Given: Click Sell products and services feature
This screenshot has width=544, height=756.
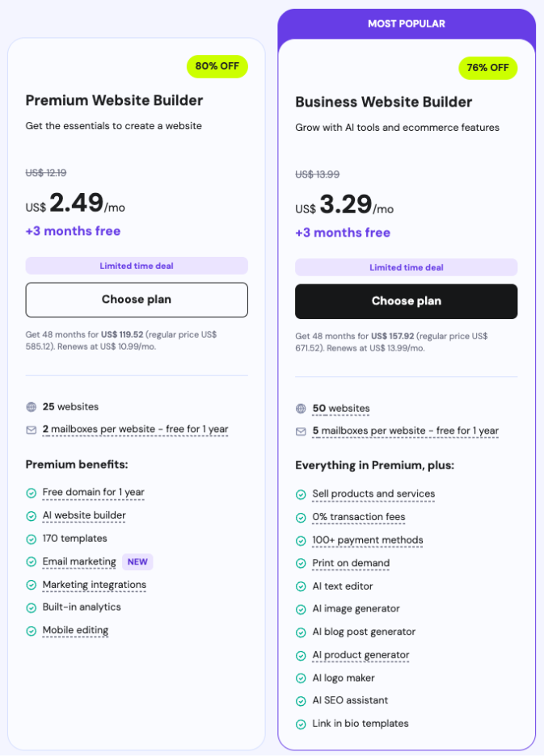Looking at the screenshot, I should click(x=373, y=493).
